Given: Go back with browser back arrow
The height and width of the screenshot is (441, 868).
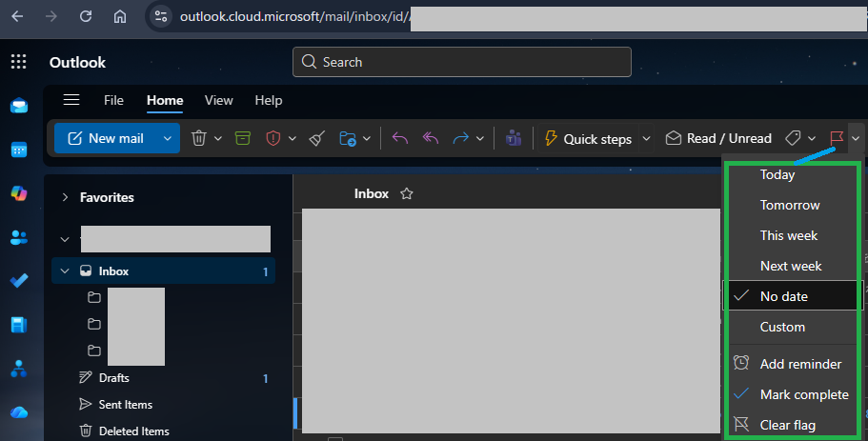Looking at the screenshot, I should 17,16.
